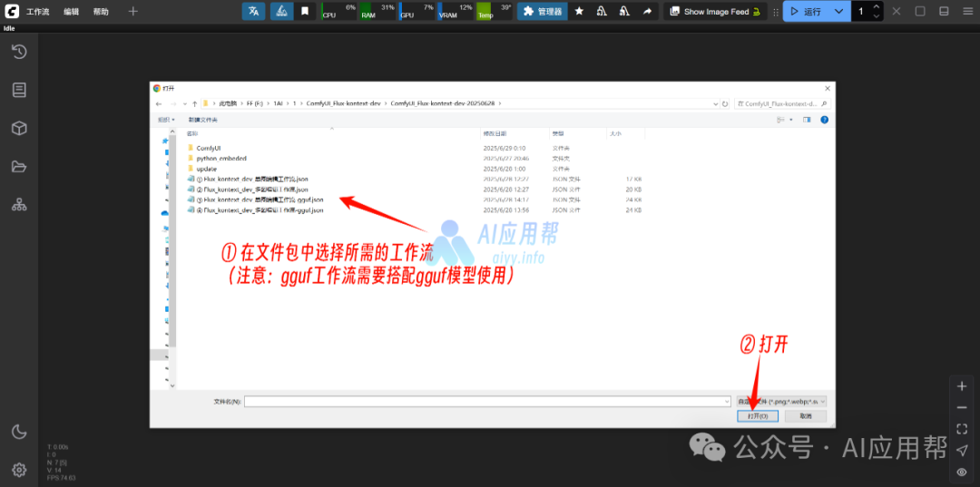The image size is (980, 487).
Task: Open the node tree hierarchy sidebar icon
Action: click(19, 204)
